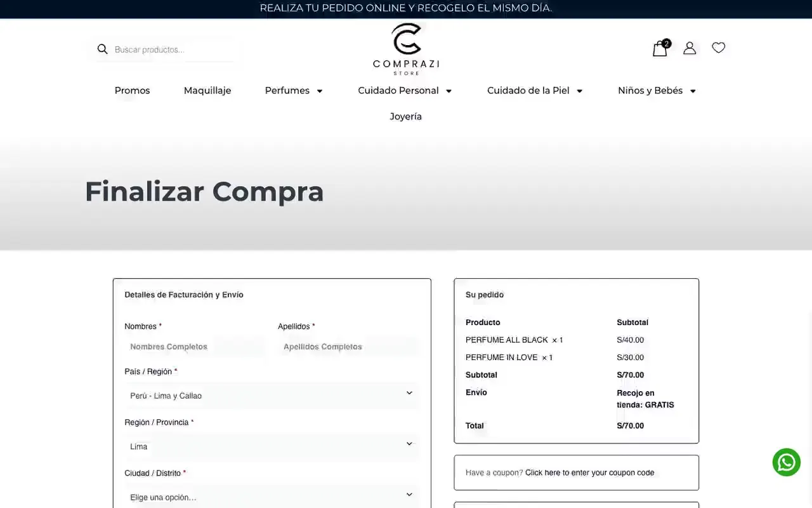Open the Ciudad / Distrito dropdown
The image size is (812, 508).
pos(272,497)
